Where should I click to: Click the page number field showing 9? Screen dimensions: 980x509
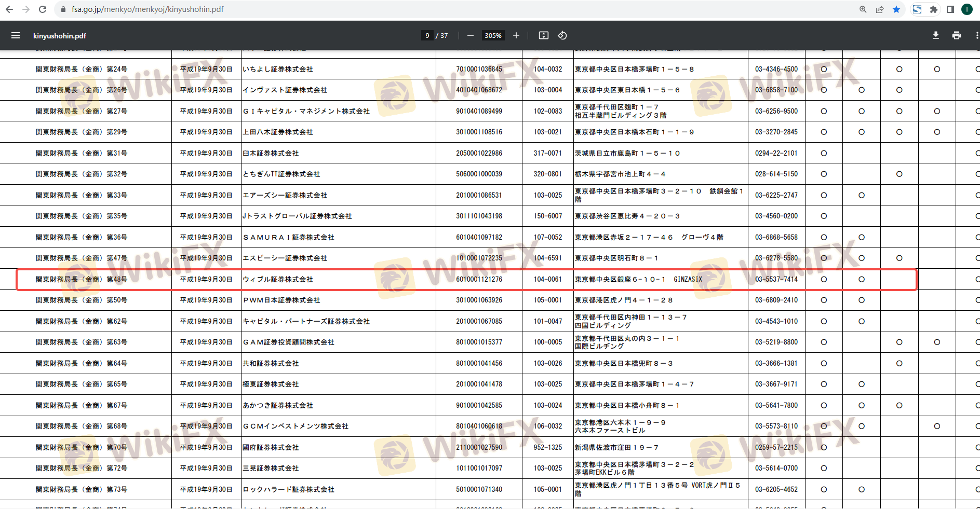tap(427, 35)
